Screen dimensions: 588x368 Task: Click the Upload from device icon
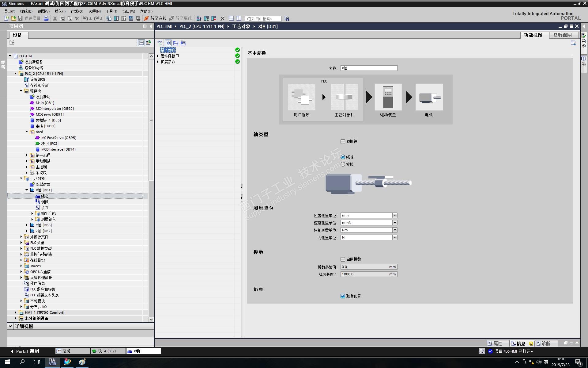(x=124, y=18)
